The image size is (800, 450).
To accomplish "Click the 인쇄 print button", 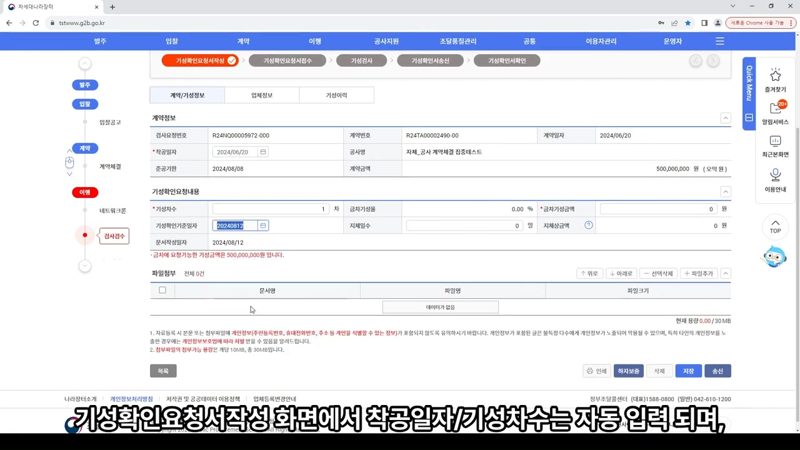I will point(596,371).
